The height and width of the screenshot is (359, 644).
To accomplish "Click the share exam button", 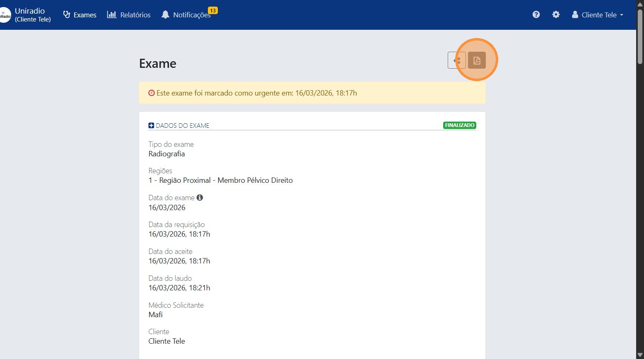I will coord(456,60).
